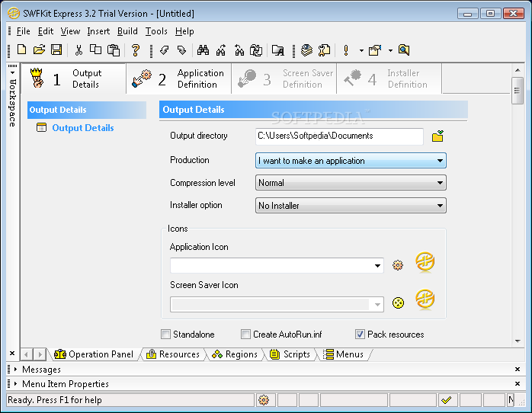This screenshot has width=532, height=413.
Task: Switch to step 1 Output Details tab
Action: (x=73, y=78)
